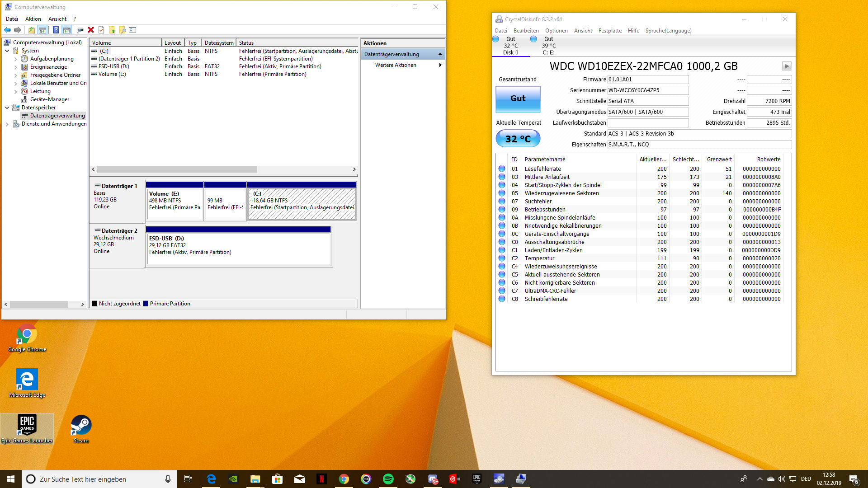Toggle show/hide console tree toolbar button
Screen dimensions: 868x488
pos(42,30)
